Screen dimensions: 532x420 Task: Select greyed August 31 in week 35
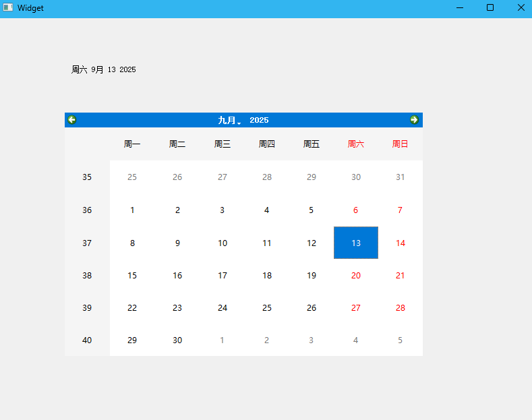point(401,177)
